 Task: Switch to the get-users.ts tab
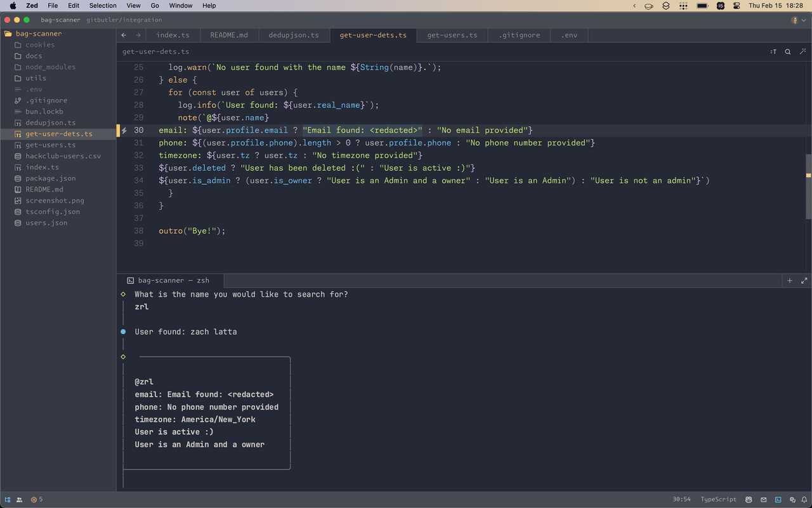tap(452, 35)
